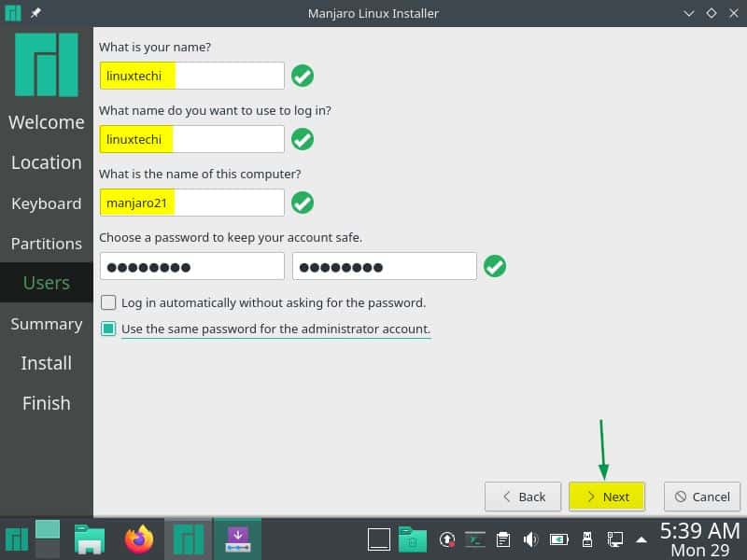Pin the window using the titlebar pin icon
Viewport: 747px width, 560px height.
tap(36, 13)
